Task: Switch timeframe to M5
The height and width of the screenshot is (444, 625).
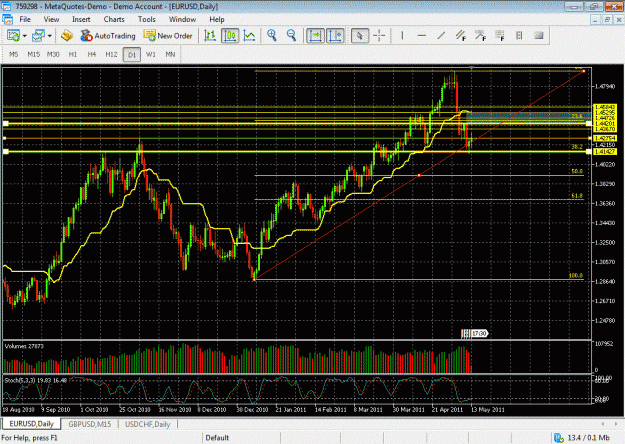Action: tap(14, 54)
